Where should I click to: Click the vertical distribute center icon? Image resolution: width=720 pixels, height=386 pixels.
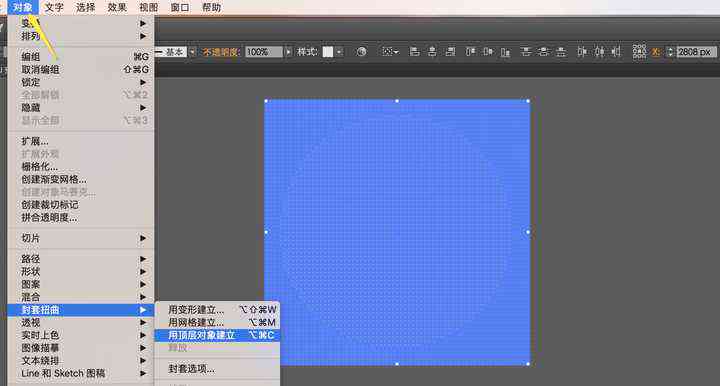pyautogui.click(x=544, y=52)
